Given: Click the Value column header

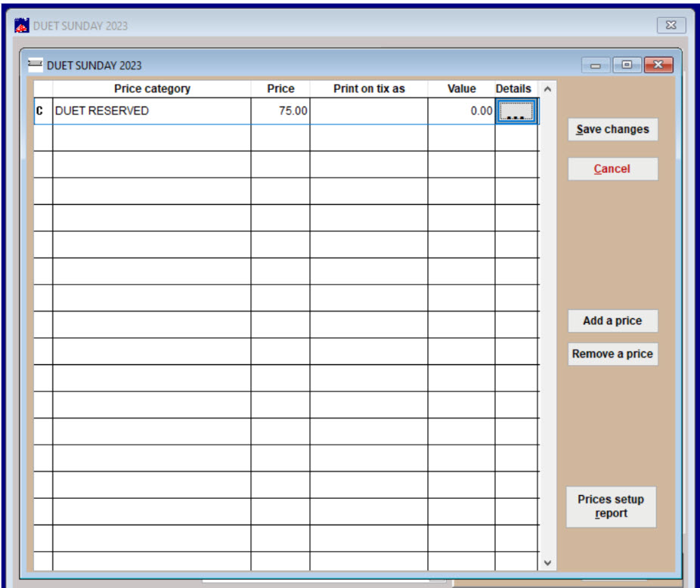Looking at the screenshot, I should pyautogui.click(x=461, y=89).
